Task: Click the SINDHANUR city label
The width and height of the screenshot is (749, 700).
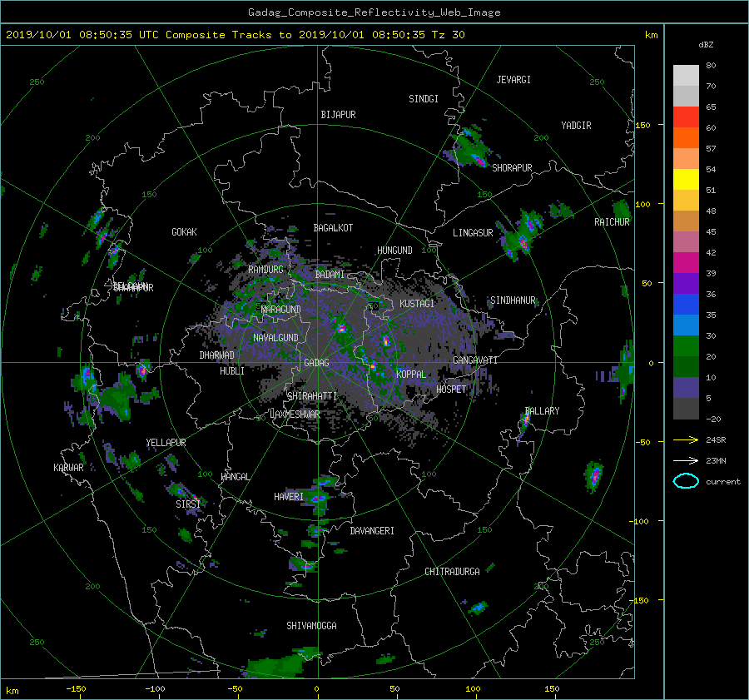Action: tap(513, 300)
